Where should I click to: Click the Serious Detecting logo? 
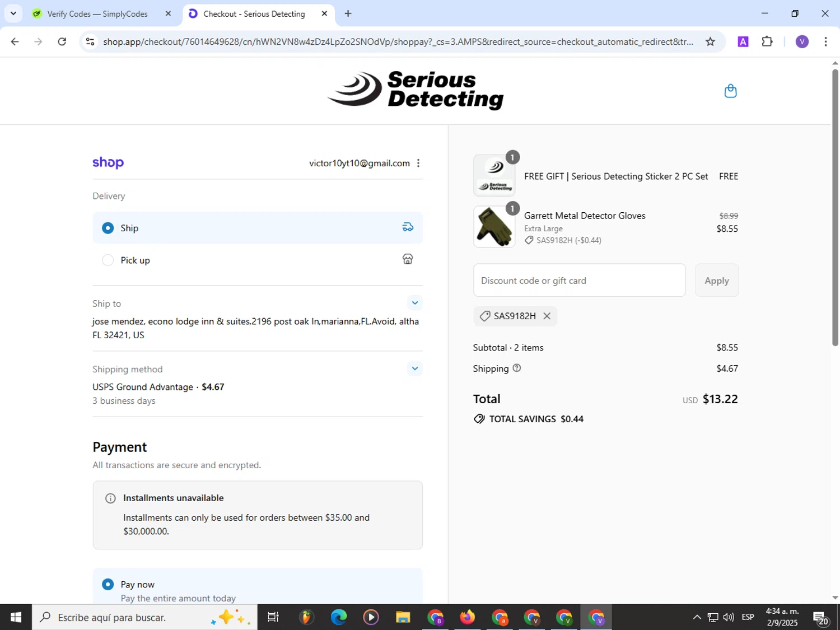(416, 90)
